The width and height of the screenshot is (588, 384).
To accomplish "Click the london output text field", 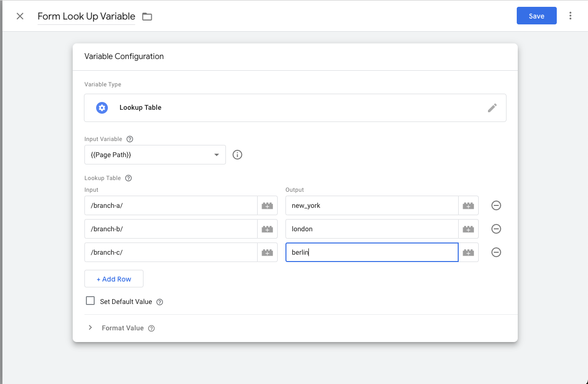I will pyautogui.click(x=371, y=229).
